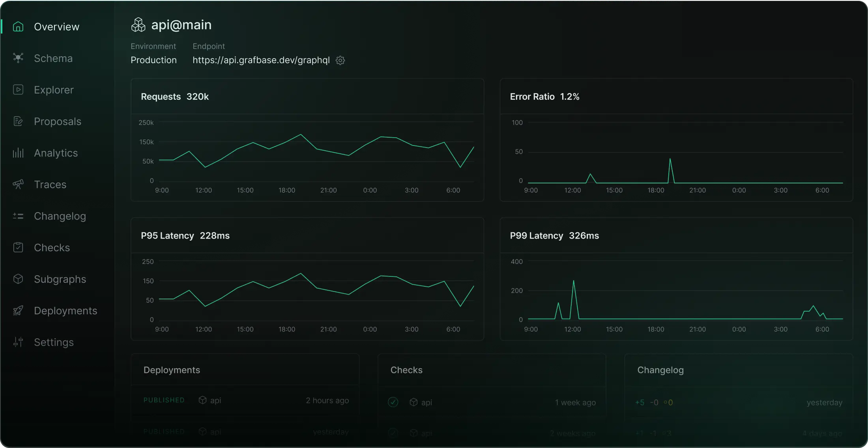Viewport: 868px width, 448px height.
Task: Click the +5 changelog addition count
Action: 640,402
